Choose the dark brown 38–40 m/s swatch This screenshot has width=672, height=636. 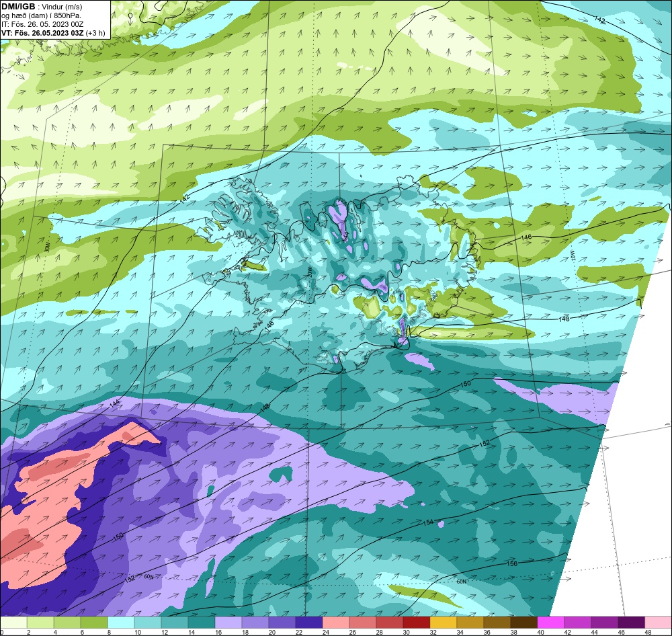[x=523, y=623]
